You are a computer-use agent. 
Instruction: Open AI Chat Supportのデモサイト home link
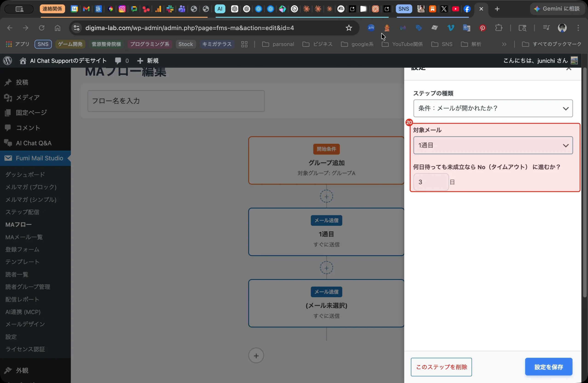(63, 61)
